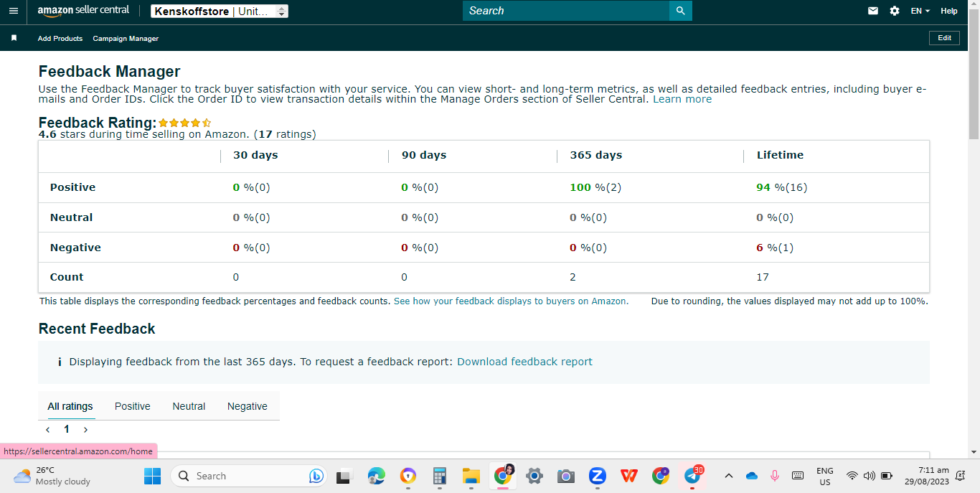Open the hamburger navigation menu
Viewport: 980px width, 493px height.
click(13, 11)
